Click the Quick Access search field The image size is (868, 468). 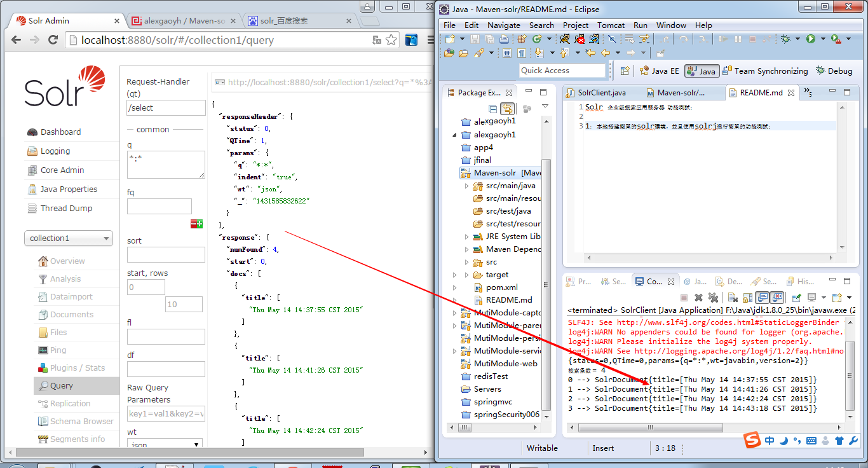[562, 71]
